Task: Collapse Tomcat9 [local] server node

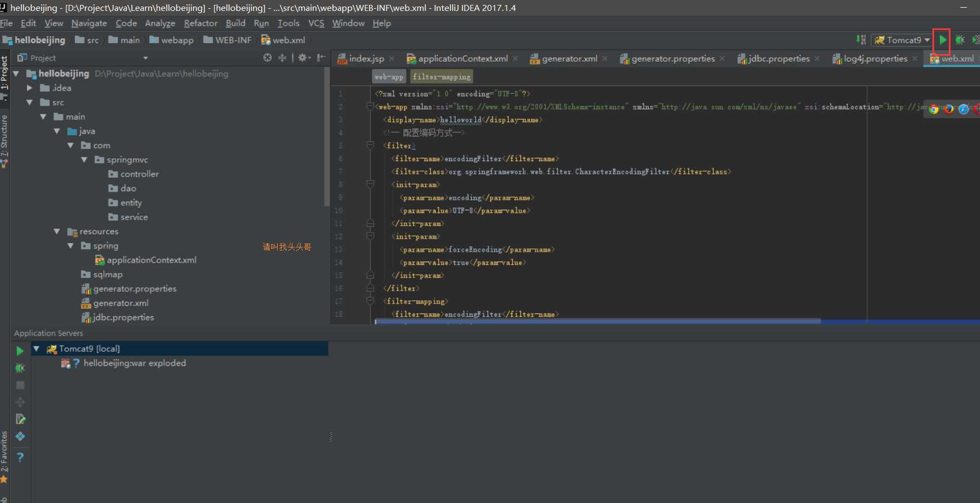Action: tap(37, 348)
